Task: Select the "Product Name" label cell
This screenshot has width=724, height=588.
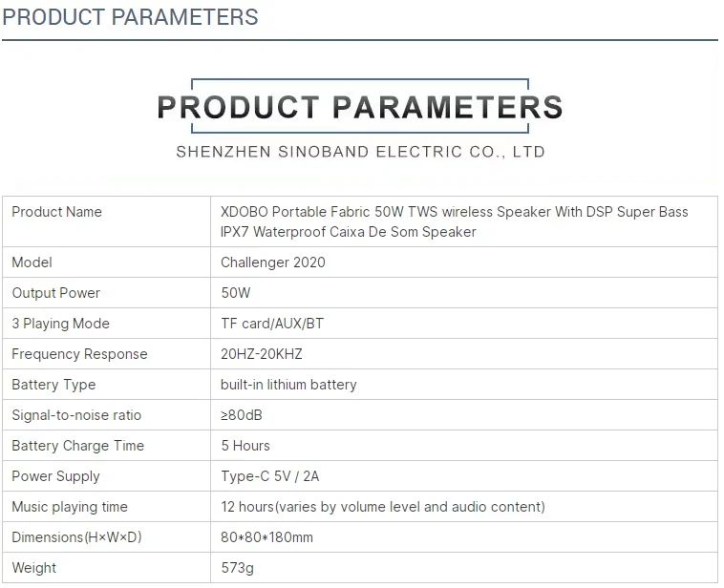Action: point(56,212)
